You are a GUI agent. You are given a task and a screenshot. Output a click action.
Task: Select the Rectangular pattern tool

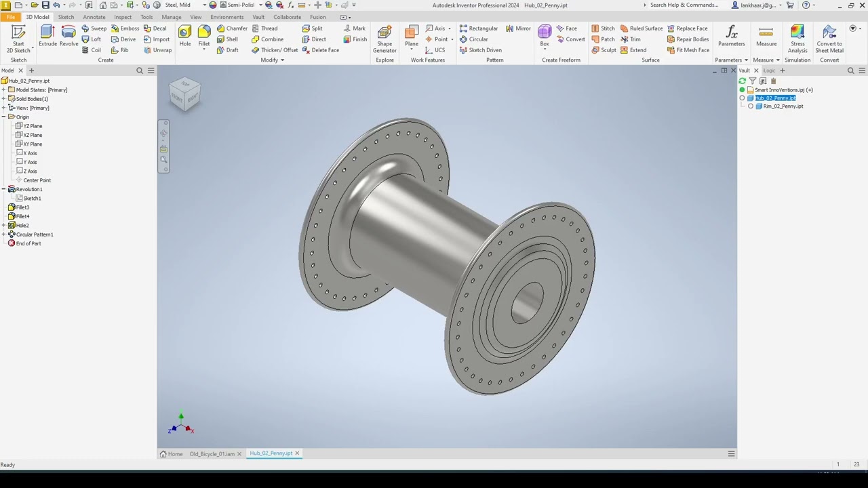coord(478,28)
